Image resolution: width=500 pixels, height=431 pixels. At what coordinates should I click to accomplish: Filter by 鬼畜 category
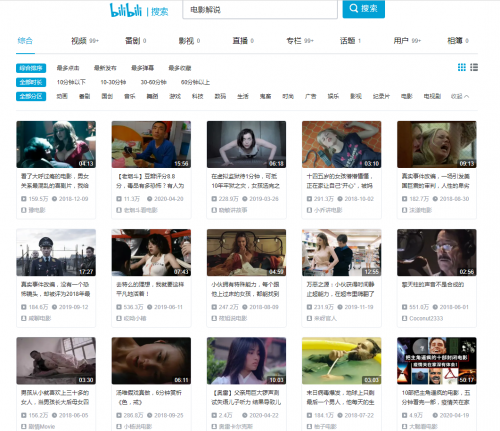tap(265, 96)
